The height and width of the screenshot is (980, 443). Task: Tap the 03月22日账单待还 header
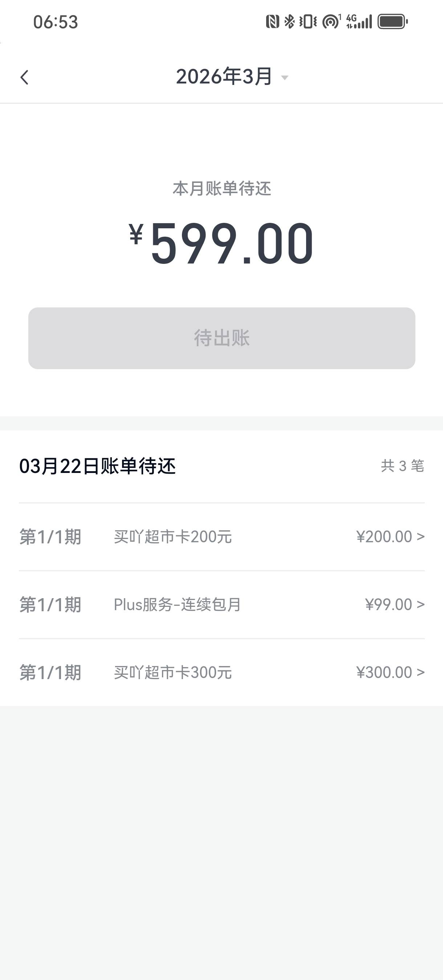pyautogui.click(x=97, y=466)
